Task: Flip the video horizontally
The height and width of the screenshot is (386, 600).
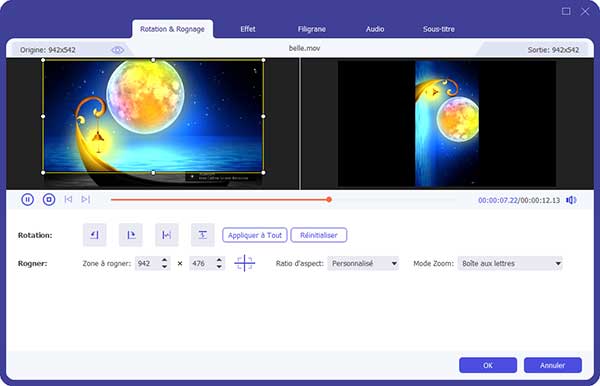Action: (166, 235)
